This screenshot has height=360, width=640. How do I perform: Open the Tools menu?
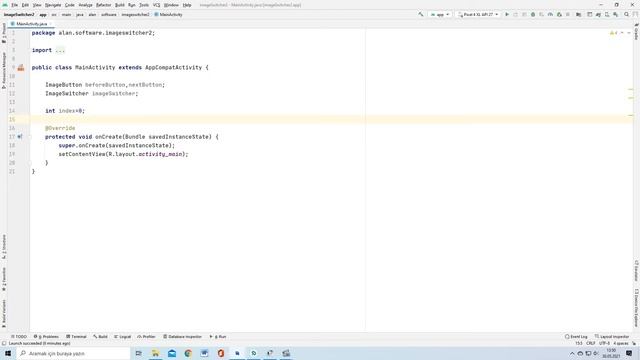click(x=144, y=5)
